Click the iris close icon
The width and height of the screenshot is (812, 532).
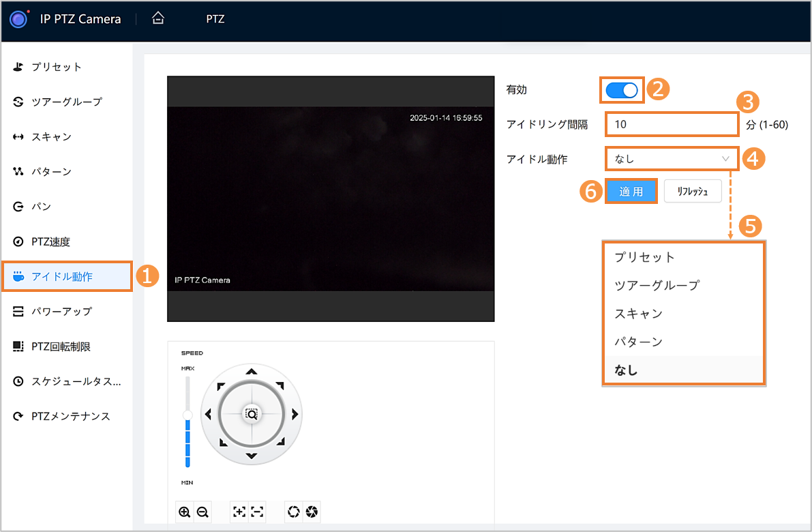click(312, 512)
